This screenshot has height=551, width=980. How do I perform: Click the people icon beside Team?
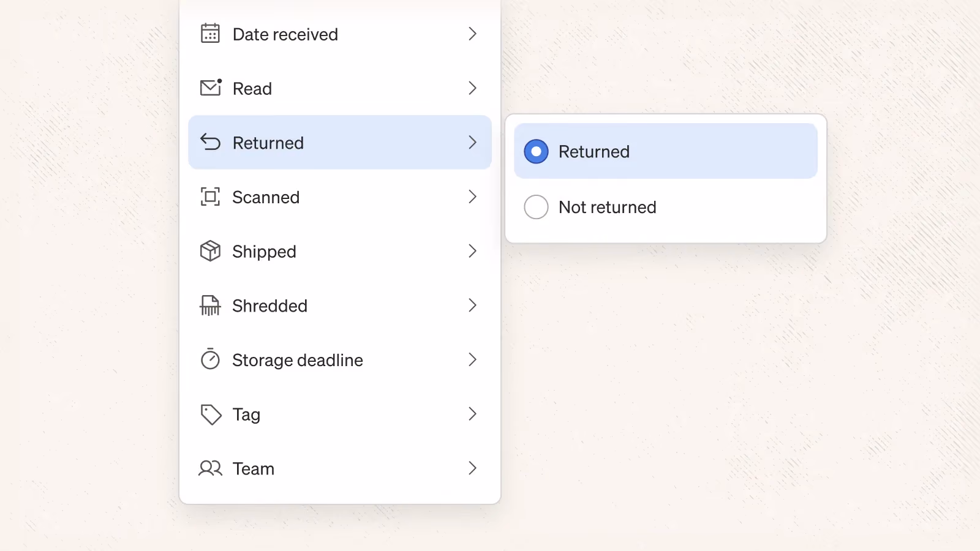click(x=210, y=468)
